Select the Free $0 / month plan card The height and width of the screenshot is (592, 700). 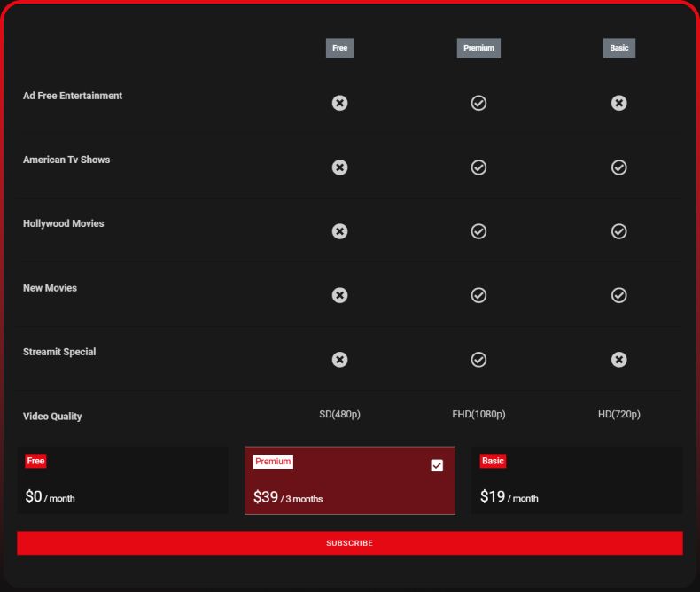(x=123, y=480)
